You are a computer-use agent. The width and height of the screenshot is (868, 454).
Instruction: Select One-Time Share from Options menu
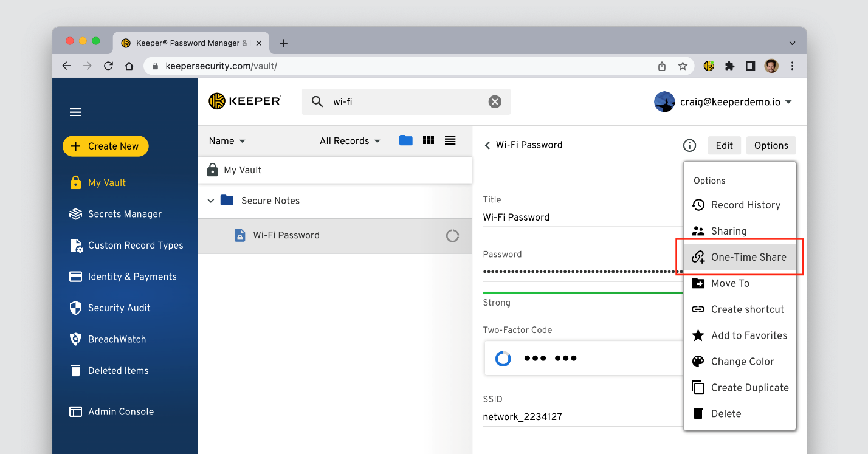pos(740,257)
